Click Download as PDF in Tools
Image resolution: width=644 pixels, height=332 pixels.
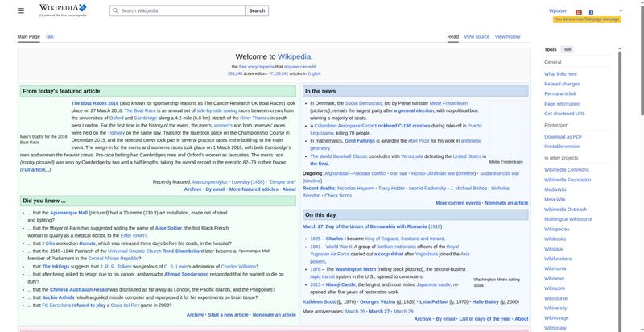[563, 137]
